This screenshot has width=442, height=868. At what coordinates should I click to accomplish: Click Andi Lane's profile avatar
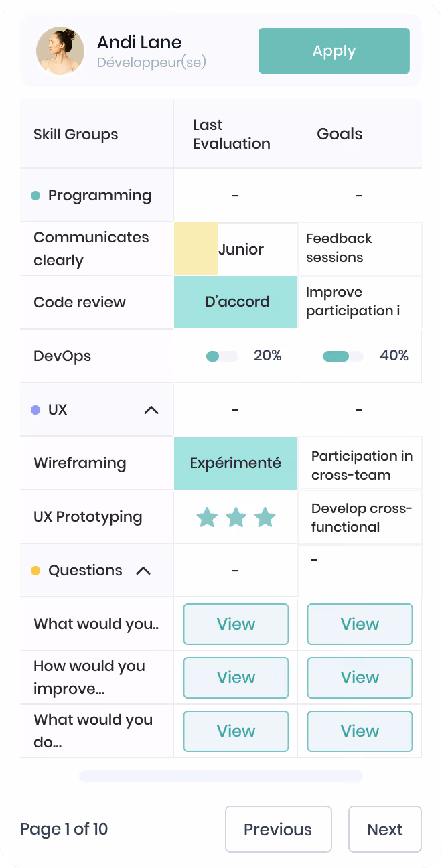click(x=60, y=51)
